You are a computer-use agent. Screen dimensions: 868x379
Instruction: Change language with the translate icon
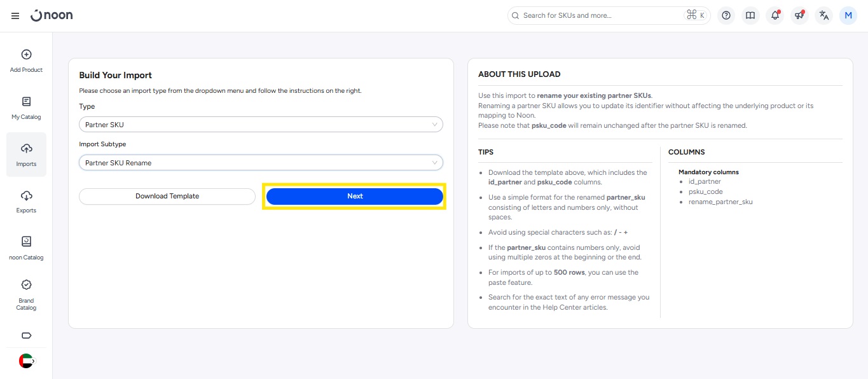tap(824, 16)
